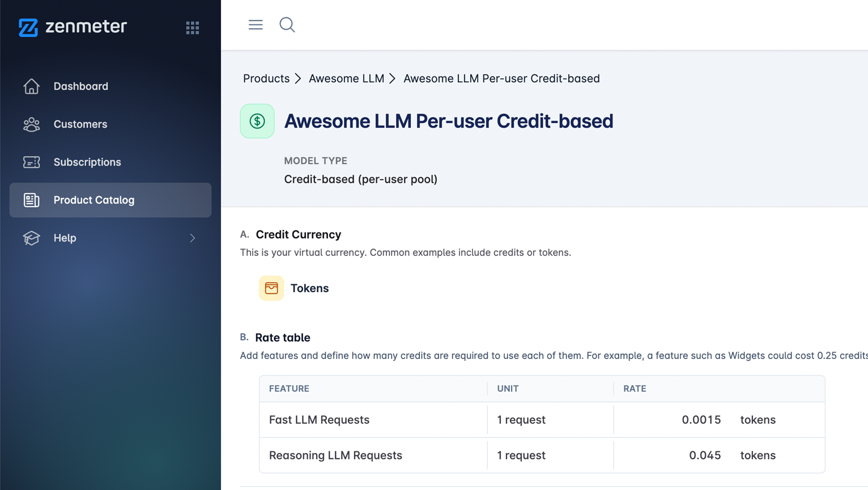868x490 pixels.
Task: Click the Rate table section heading
Action: click(x=283, y=338)
